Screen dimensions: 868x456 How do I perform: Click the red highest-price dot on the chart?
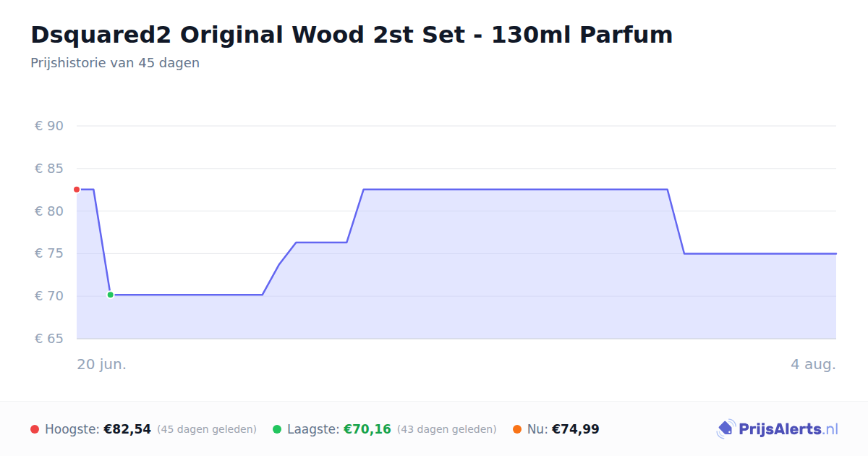[x=77, y=190]
